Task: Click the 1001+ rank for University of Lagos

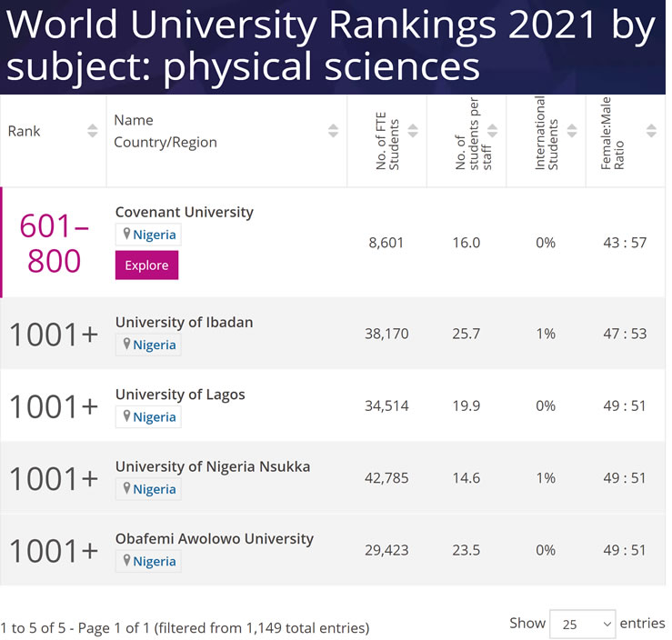Action: pyautogui.click(x=54, y=406)
